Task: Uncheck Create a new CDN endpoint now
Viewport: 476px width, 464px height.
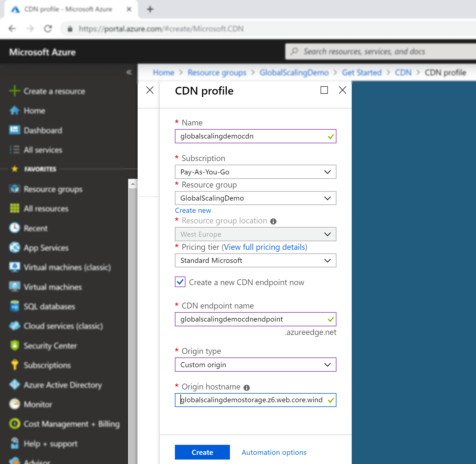Action: tap(180, 282)
